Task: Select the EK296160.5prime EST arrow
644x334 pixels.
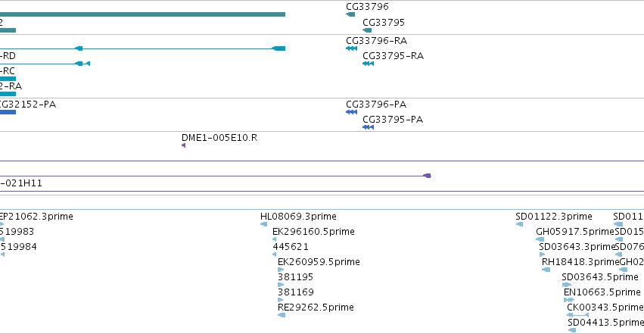Action: click(x=275, y=239)
